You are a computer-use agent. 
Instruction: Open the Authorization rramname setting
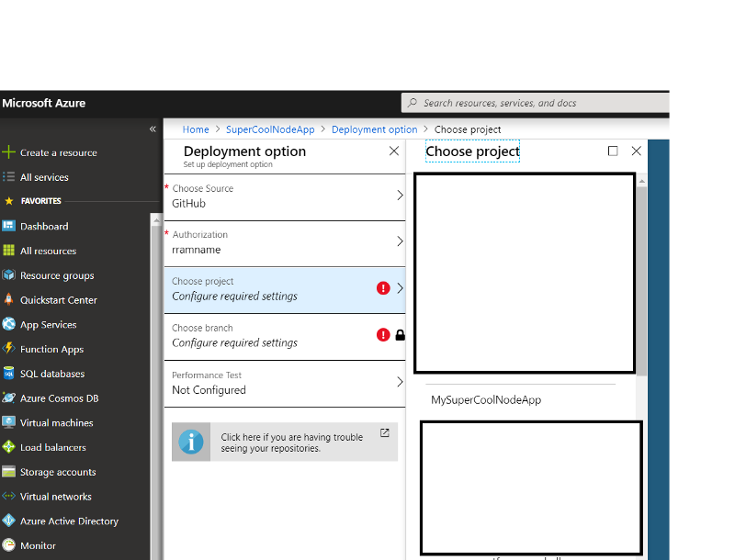[x=285, y=243]
